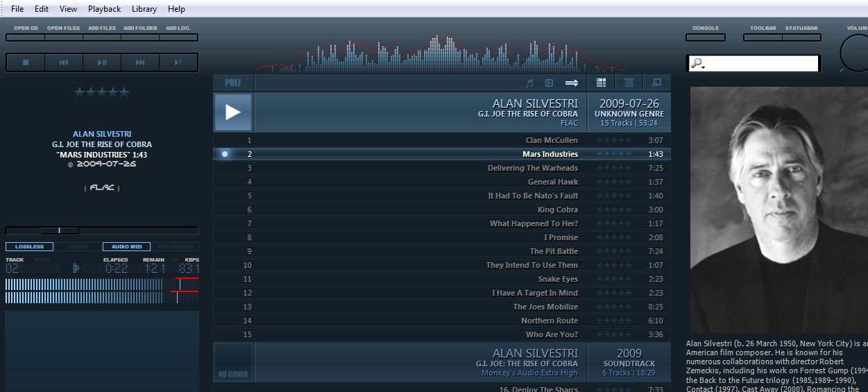The image size is (868, 392).
Task: Select track I Have A Target In Mind
Action: click(442, 293)
